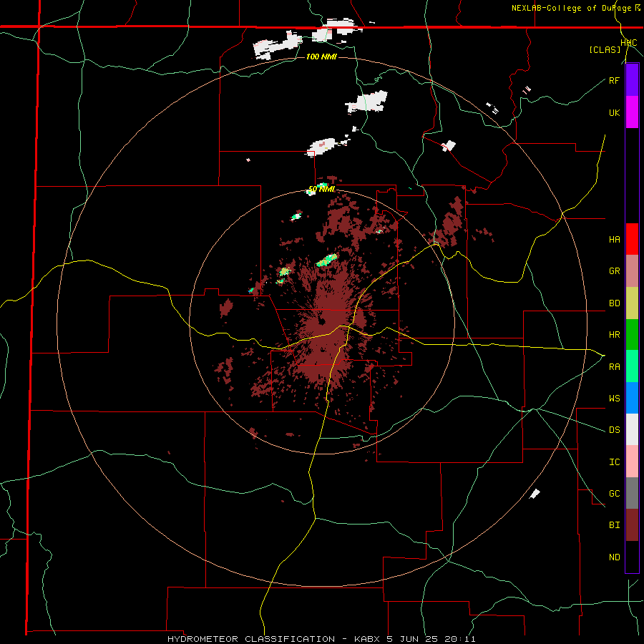This screenshot has height=644, width=644.
Task: Click the 50 NMI range ring label
Action: pyautogui.click(x=321, y=190)
